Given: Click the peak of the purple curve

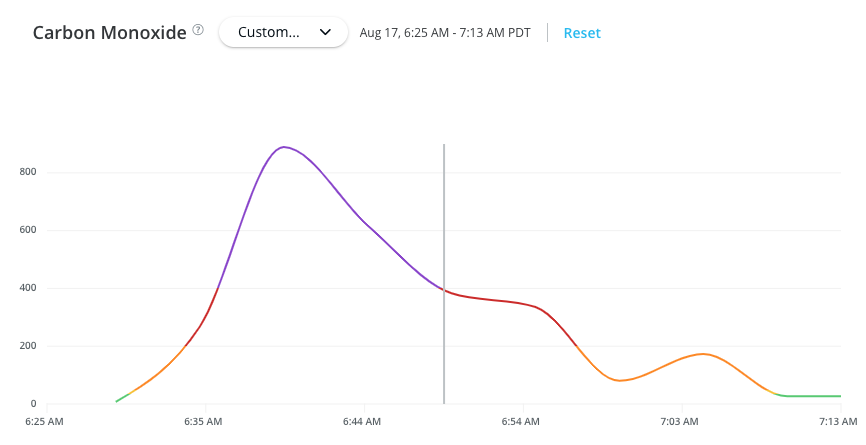Looking at the screenshot, I should 285,147.
